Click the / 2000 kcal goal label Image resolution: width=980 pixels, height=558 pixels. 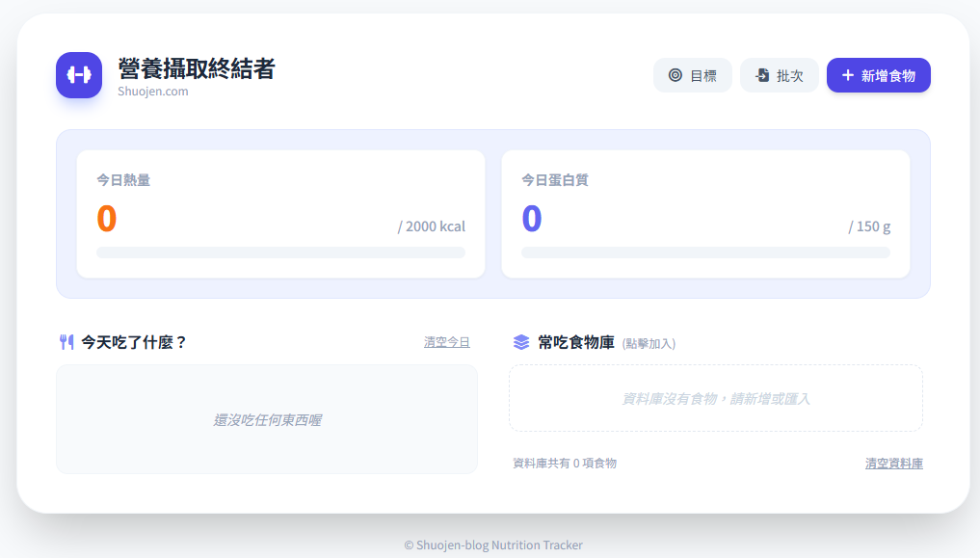point(431,226)
